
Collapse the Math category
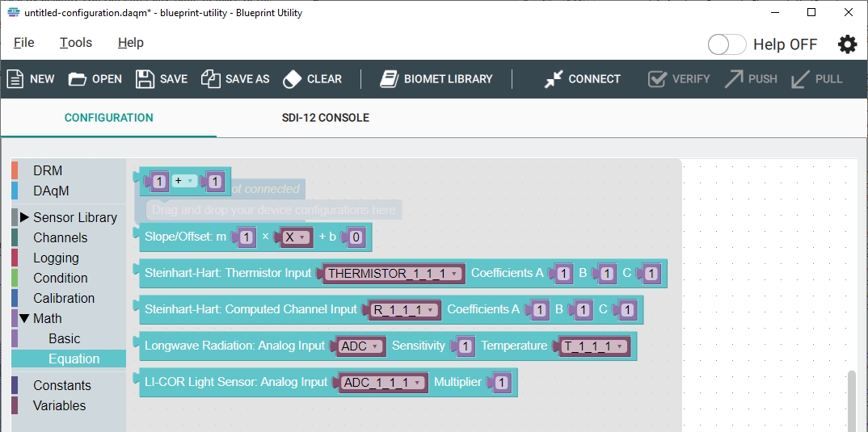(24, 318)
